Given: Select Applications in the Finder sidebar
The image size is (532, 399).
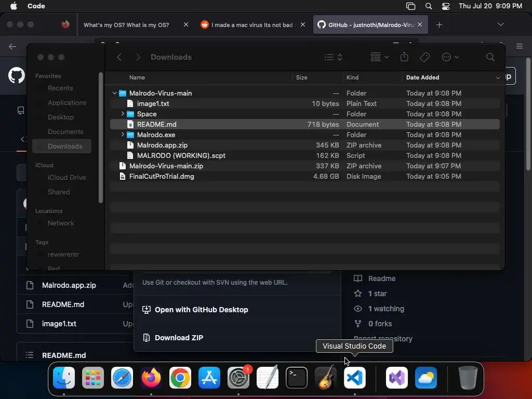Looking at the screenshot, I should tap(67, 103).
